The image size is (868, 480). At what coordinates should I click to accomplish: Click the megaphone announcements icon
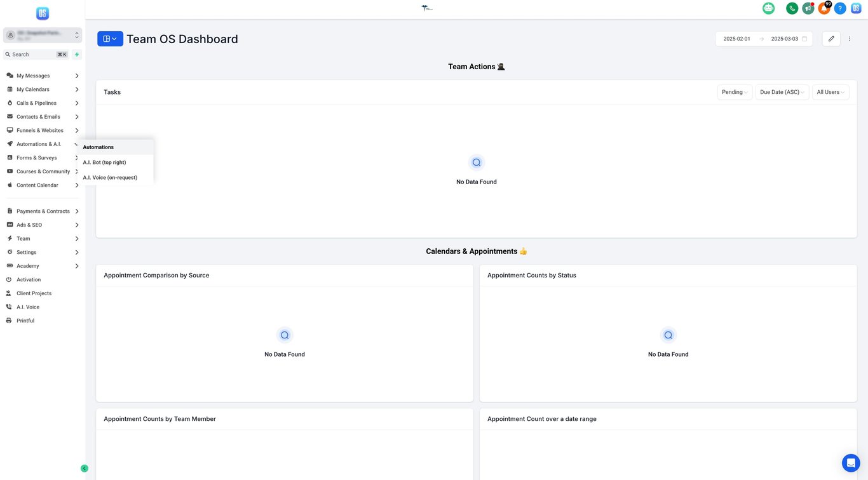(808, 8)
